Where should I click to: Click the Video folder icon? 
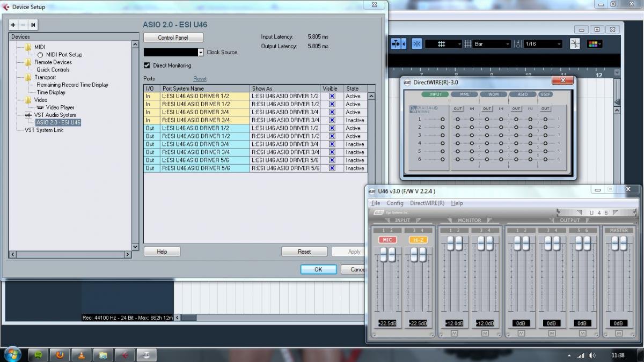click(x=28, y=100)
